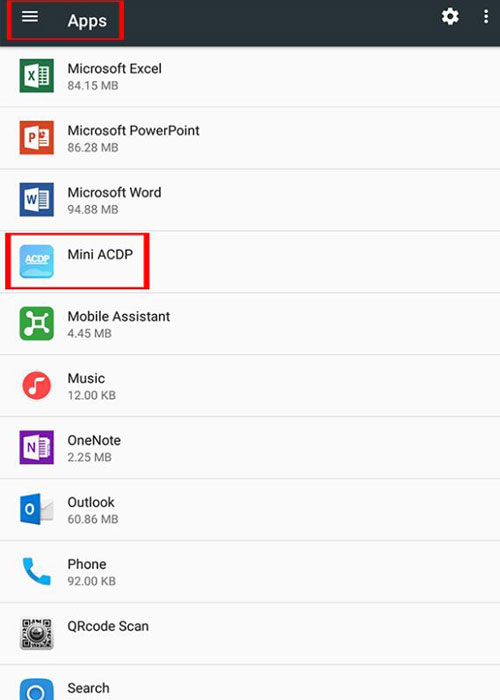Image resolution: width=500 pixels, height=700 pixels.
Task: Select the Outlook list entry
Action: 250,510
